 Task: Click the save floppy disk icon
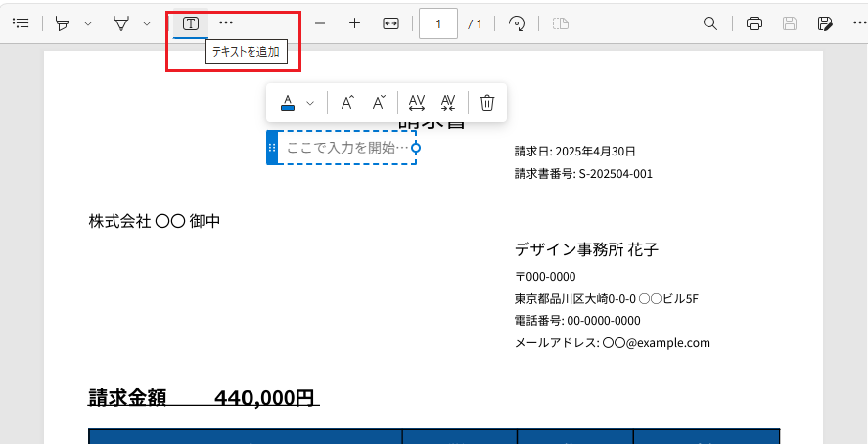pos(790,23)
